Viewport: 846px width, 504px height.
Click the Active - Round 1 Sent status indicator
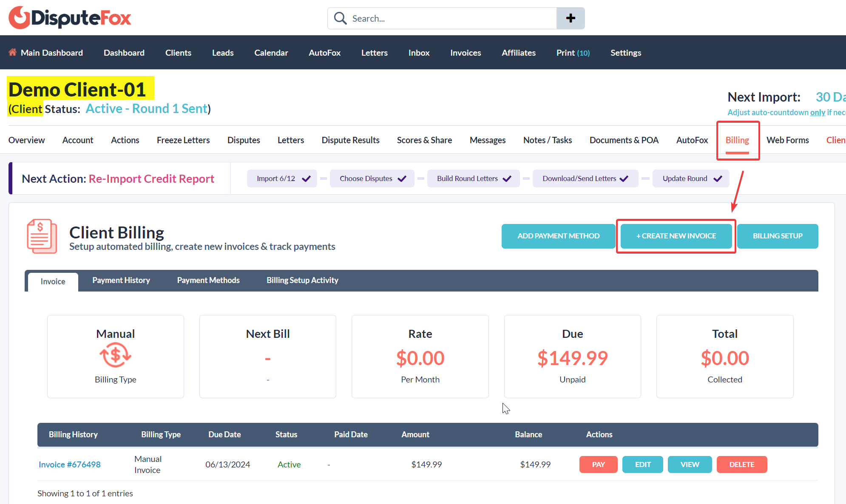click(x=147, y=108)
